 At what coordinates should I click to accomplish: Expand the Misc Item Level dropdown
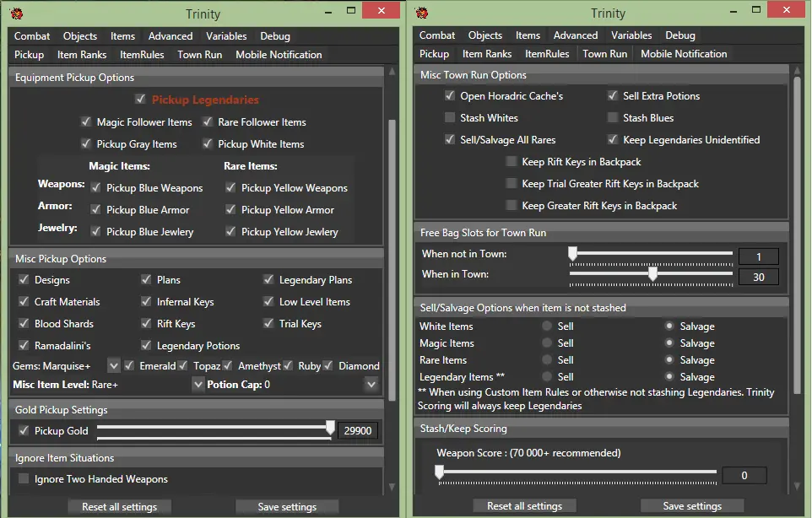pos(198,385)
